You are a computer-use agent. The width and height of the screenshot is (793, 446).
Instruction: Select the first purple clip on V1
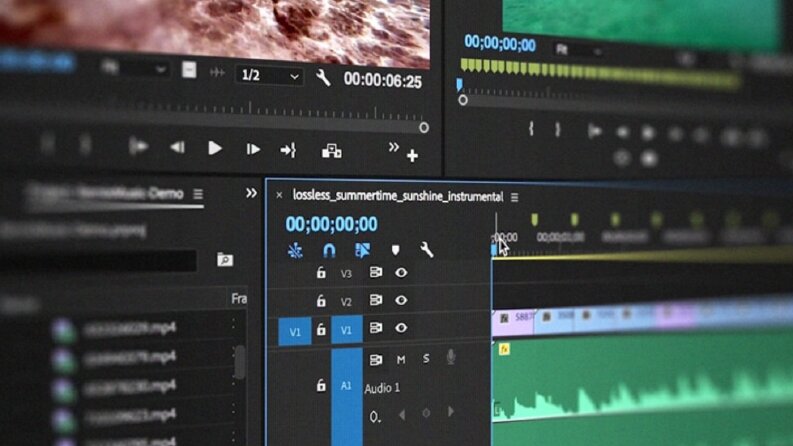click(x=513, y=323)
